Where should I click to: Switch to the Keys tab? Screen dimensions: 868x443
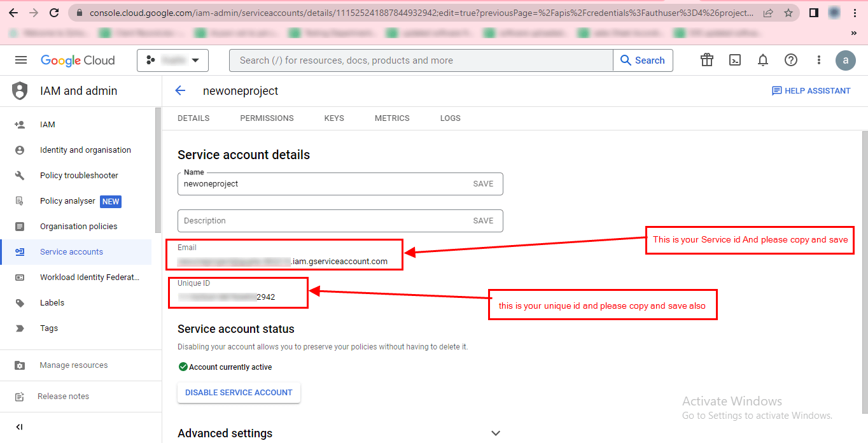click(334, 118)
